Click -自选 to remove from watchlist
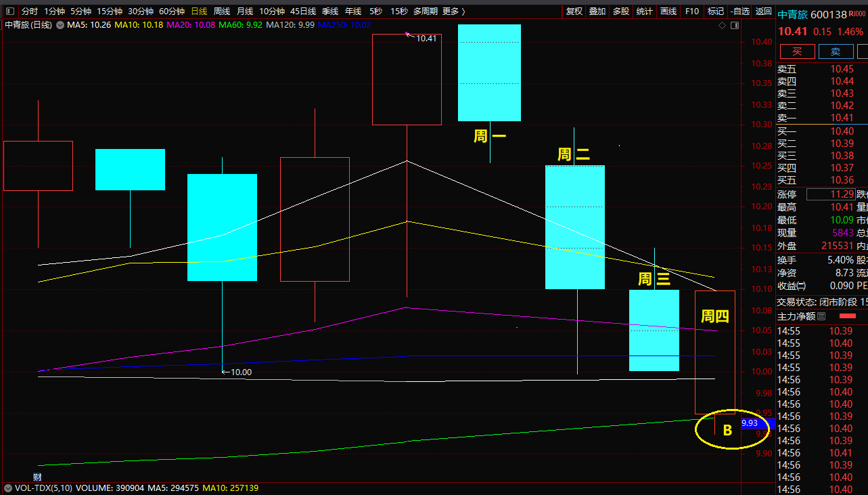This screenshot has width=868, height=495. pyautogui.click(x=740, y=12)
